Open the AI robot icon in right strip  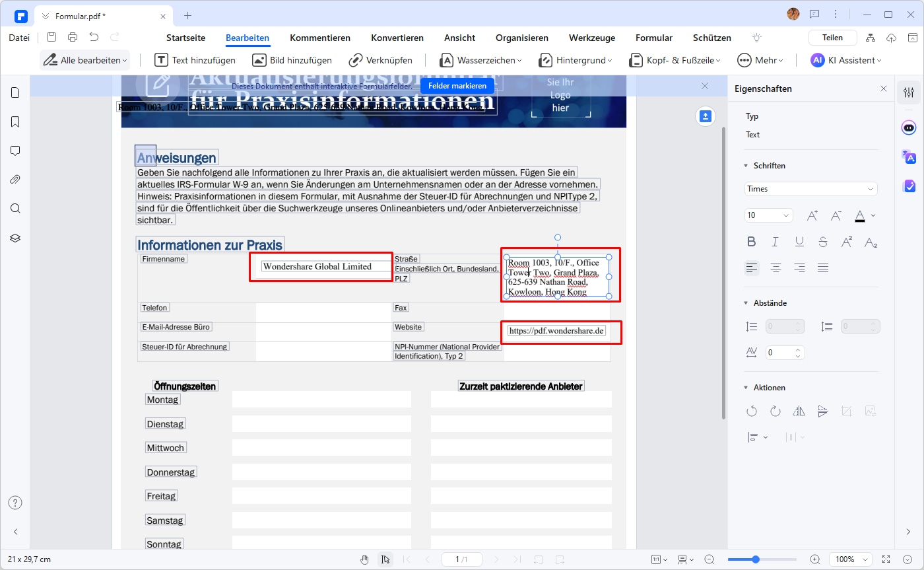[909, 127]
